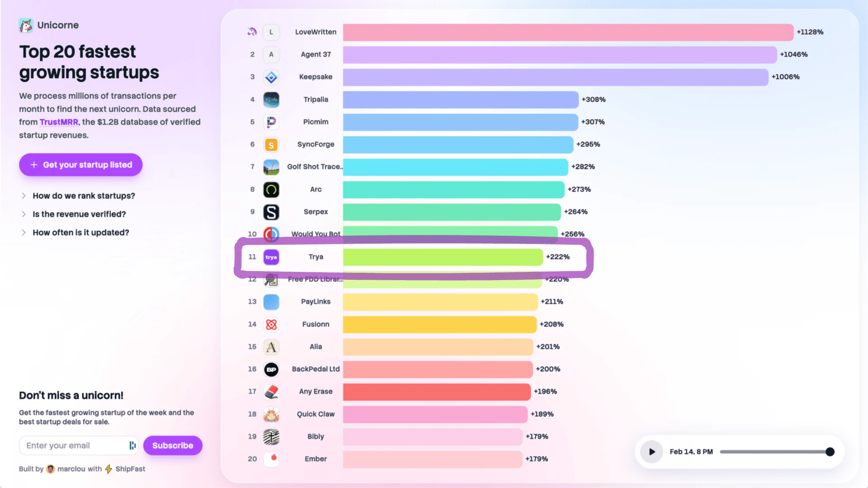Click the Fusionn icon

click(x=271, y=324)
